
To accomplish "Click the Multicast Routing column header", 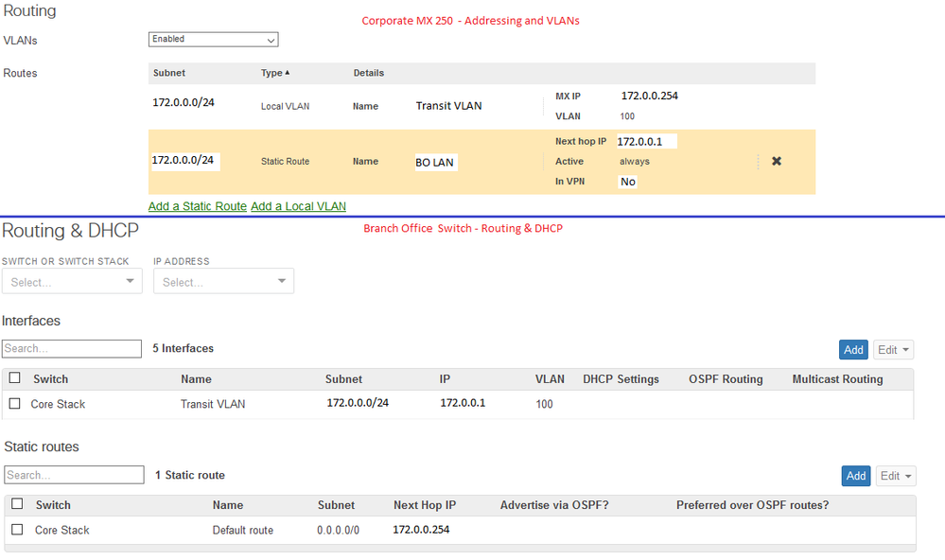I will (838, 379).
